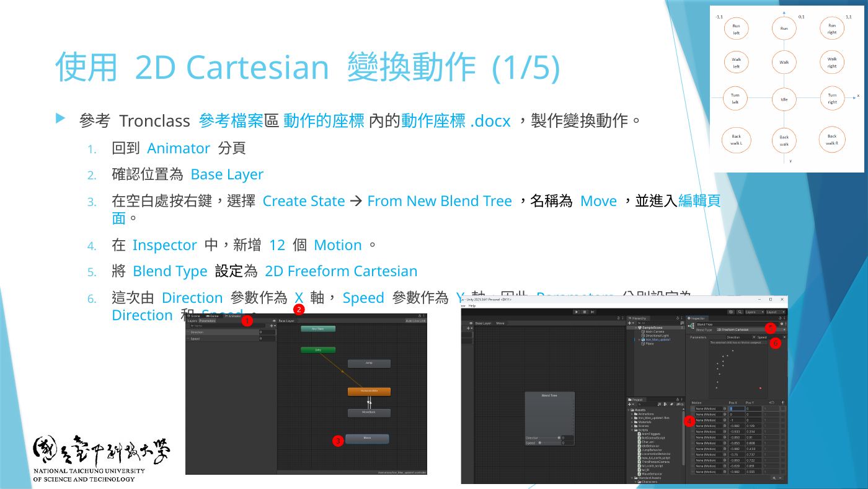Select WaveBehavior script in Project
Image resolution: width=868 pixels, height=489 pixels.
650,474
